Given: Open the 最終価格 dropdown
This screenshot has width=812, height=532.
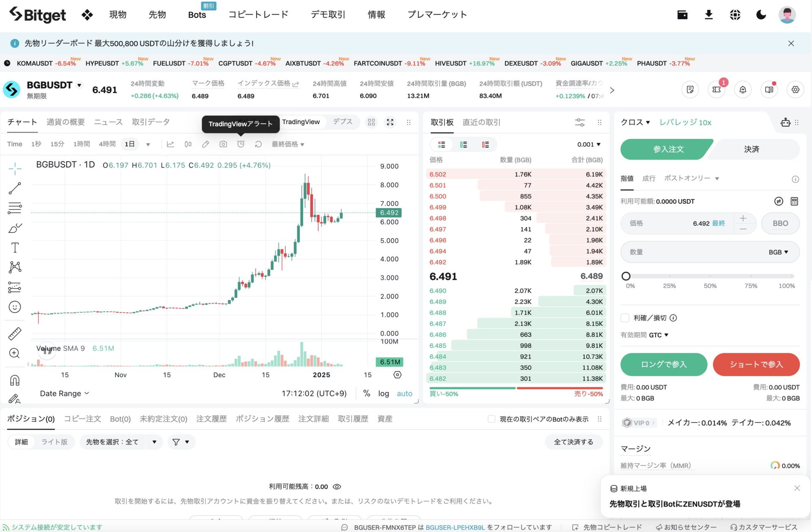Looking at the screenshot, I should tap(288, 144).
